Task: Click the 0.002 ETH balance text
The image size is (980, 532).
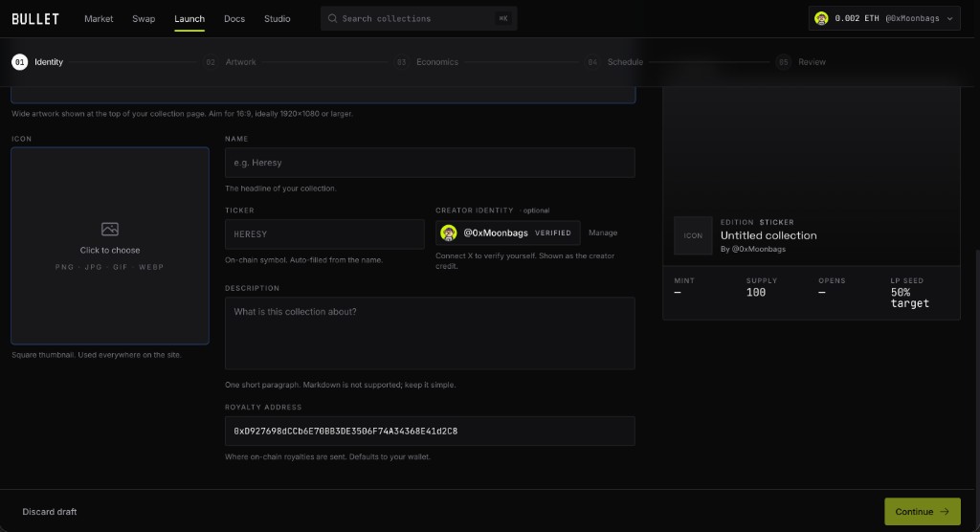Action: click(857, 19)
